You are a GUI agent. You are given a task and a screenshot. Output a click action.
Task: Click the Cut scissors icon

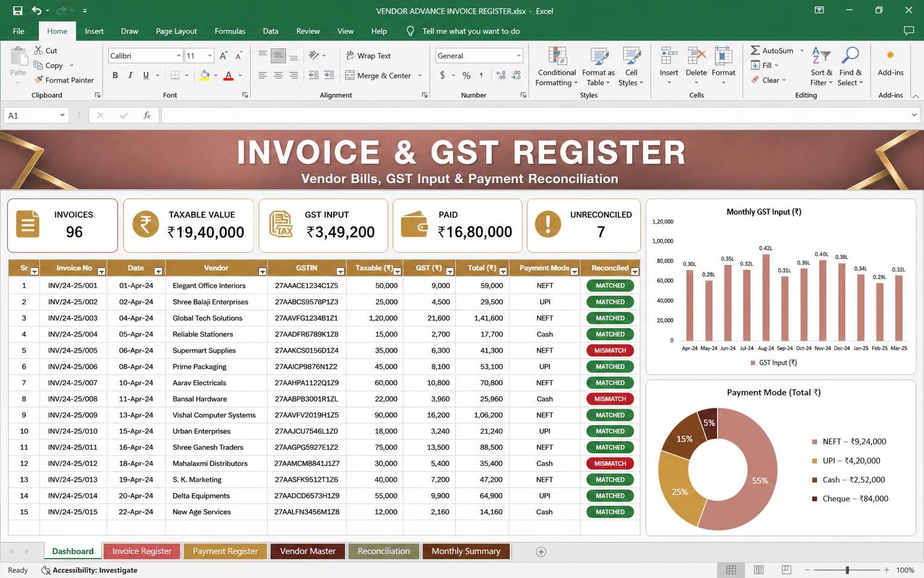coord(38,51)
